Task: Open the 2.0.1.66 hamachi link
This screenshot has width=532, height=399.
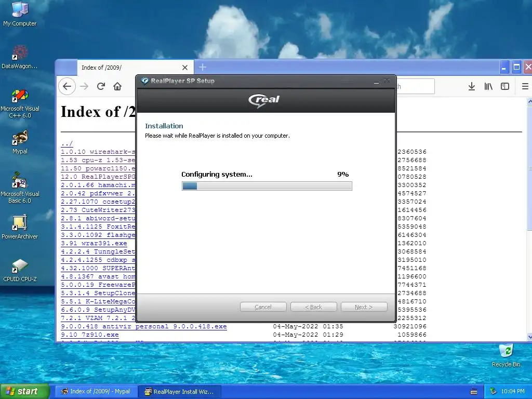Action: coord(98,185)
